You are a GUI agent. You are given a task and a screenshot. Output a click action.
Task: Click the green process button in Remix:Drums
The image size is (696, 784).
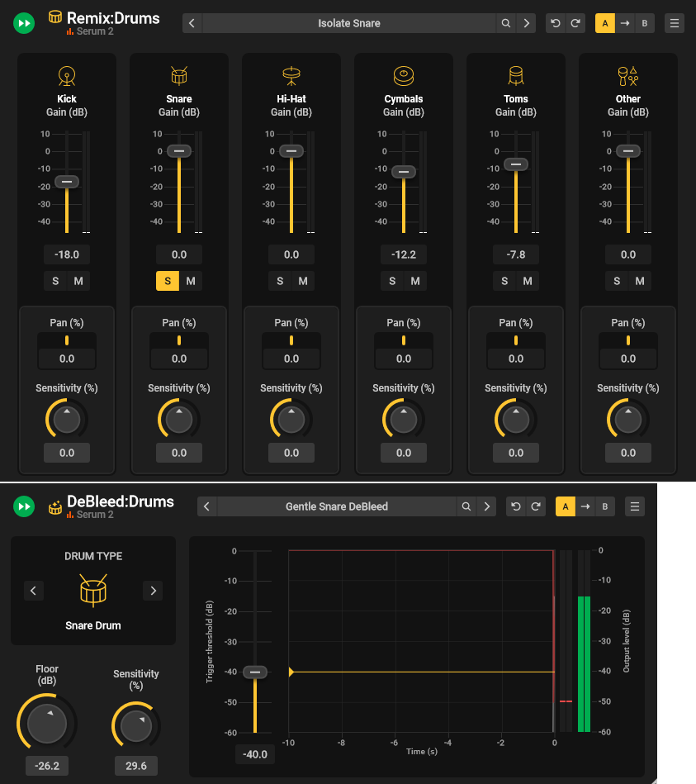point(24,22)
